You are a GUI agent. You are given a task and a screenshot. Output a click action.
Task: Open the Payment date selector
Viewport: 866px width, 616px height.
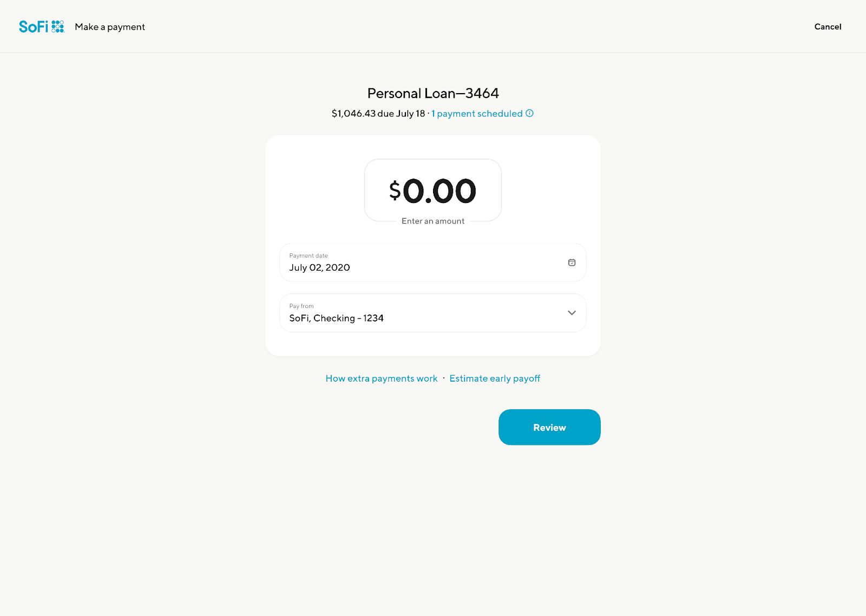pyautogui.click(x=432, y=263)
